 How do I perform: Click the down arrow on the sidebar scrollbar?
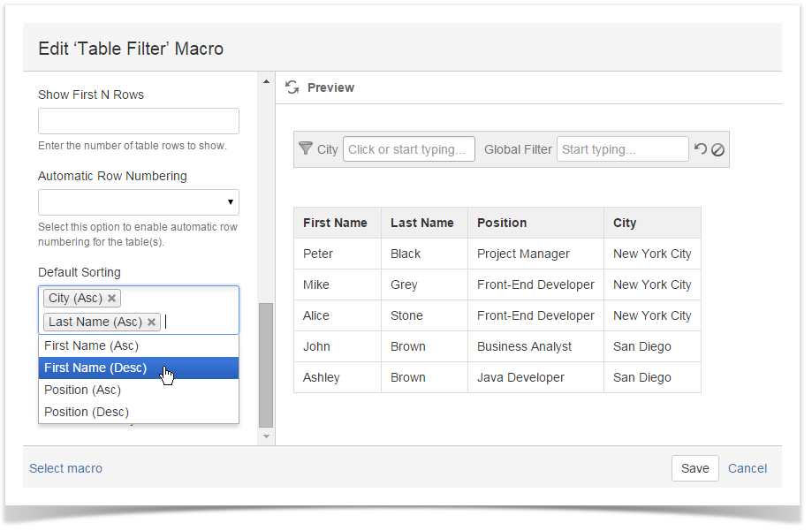(265, 436)
